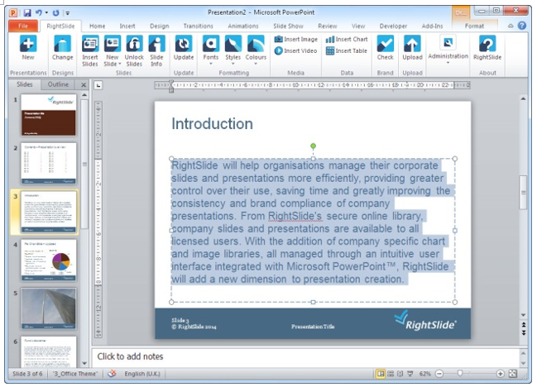Switch to the Insert ribbon tab
537x392 pixels.
click(127, 26)
